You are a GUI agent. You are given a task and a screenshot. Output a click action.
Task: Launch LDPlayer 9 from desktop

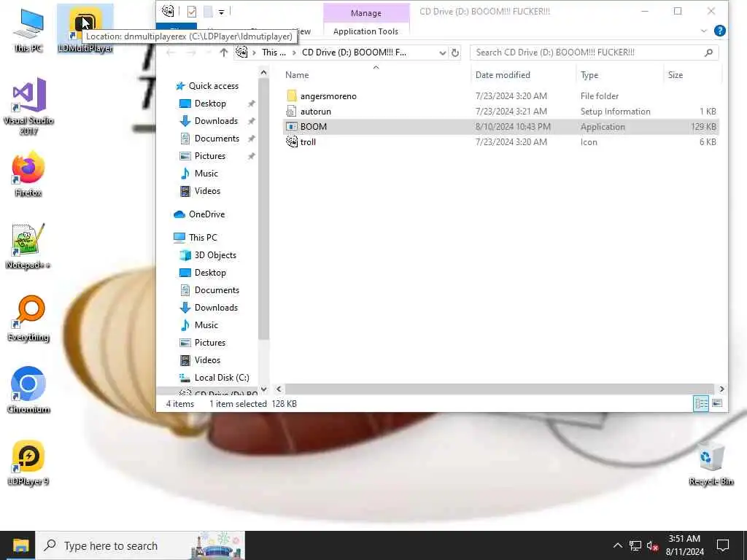(x=28, y=463)
